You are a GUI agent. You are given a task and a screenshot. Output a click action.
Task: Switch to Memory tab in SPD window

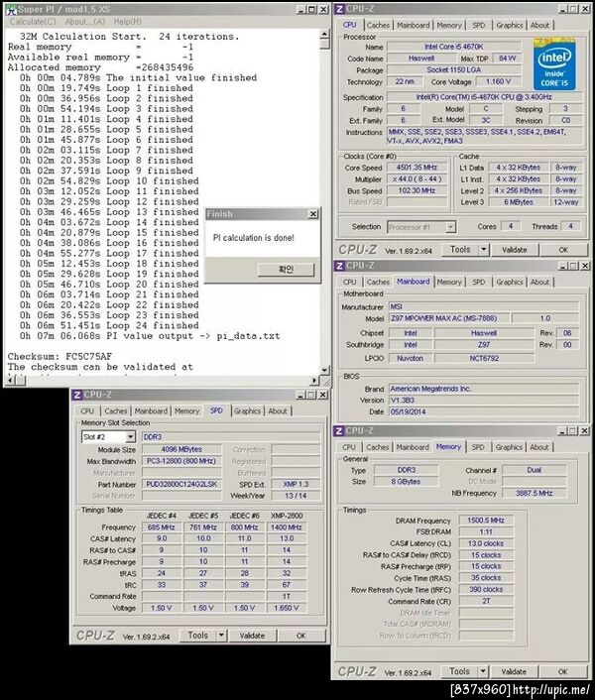(186, 411)
